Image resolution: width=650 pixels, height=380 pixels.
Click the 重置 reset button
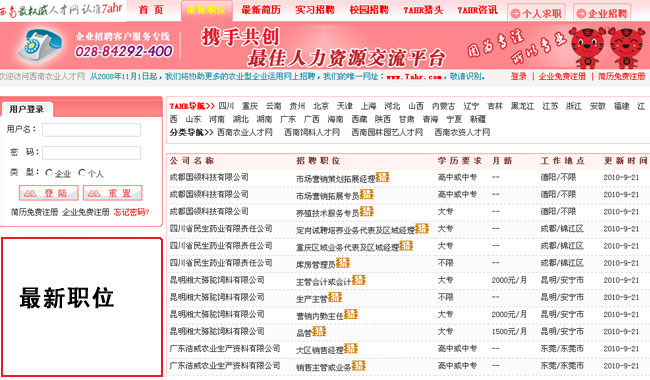point(113,193)
